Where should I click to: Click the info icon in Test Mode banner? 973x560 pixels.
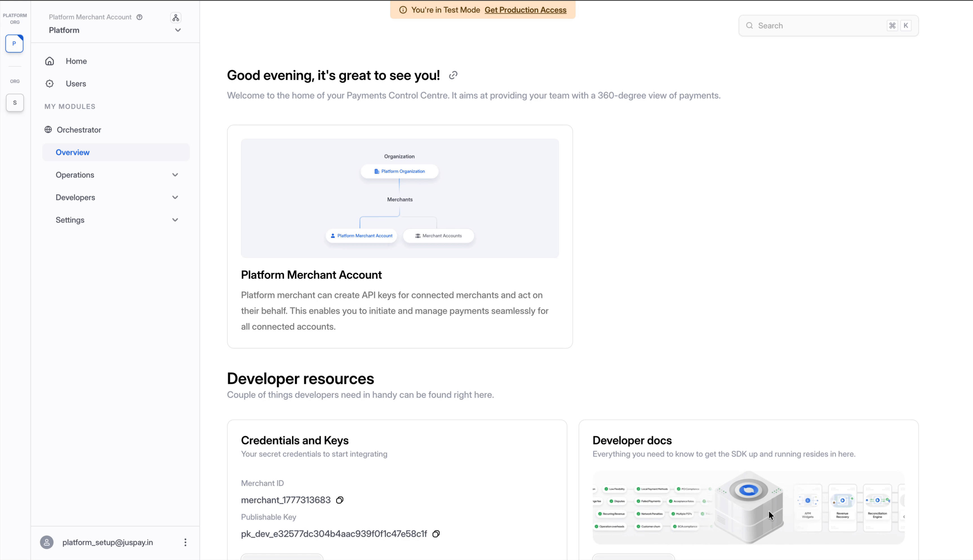click(403, 10)
